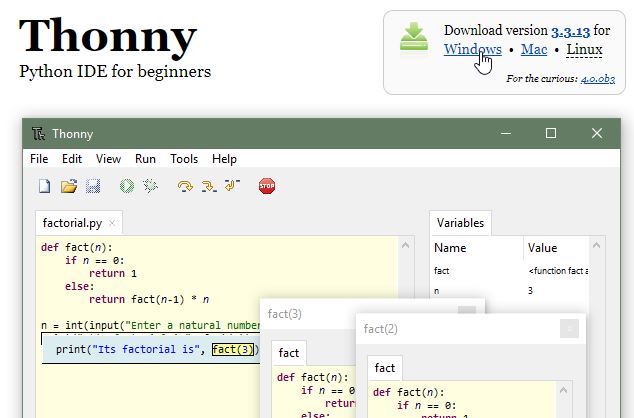
Task: Click the Mac download link
Action: pyautogui.click(x=534, y=49)
